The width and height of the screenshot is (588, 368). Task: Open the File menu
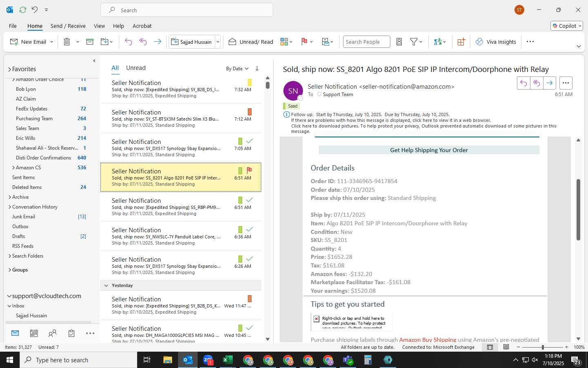coord(13,26)
